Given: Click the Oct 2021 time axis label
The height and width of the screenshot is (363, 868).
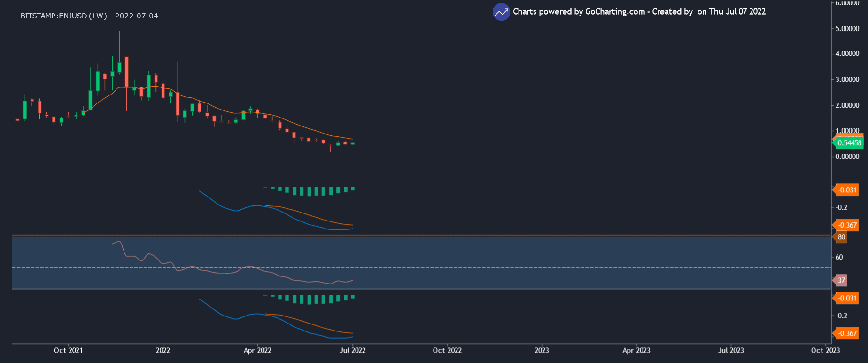Looking at the screenshot, I should [68, 350].
